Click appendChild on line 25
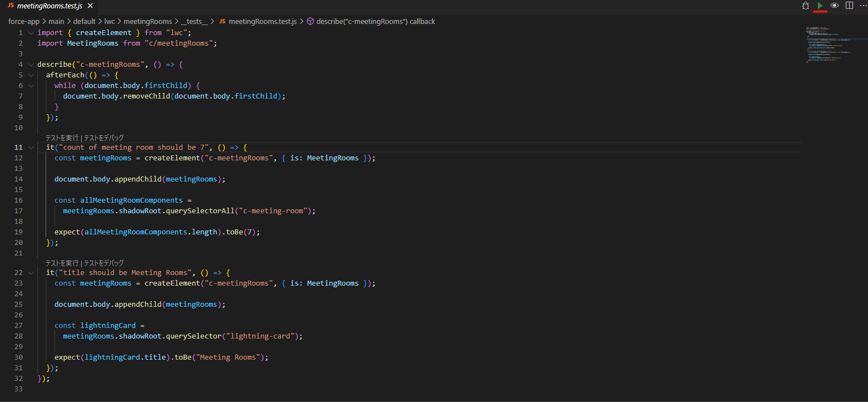 pos(138,305)
